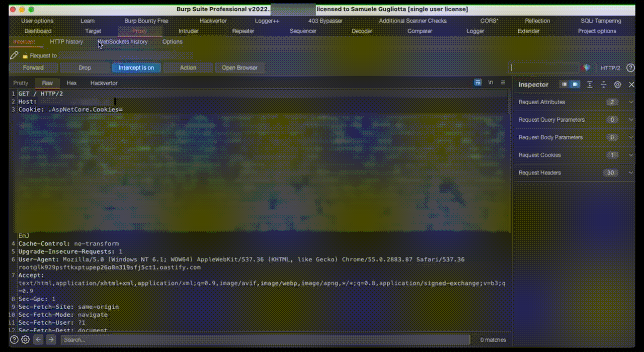Screen dimensions: 644x352
Task: Open the Comparer tab
Action: coord(420,31)
